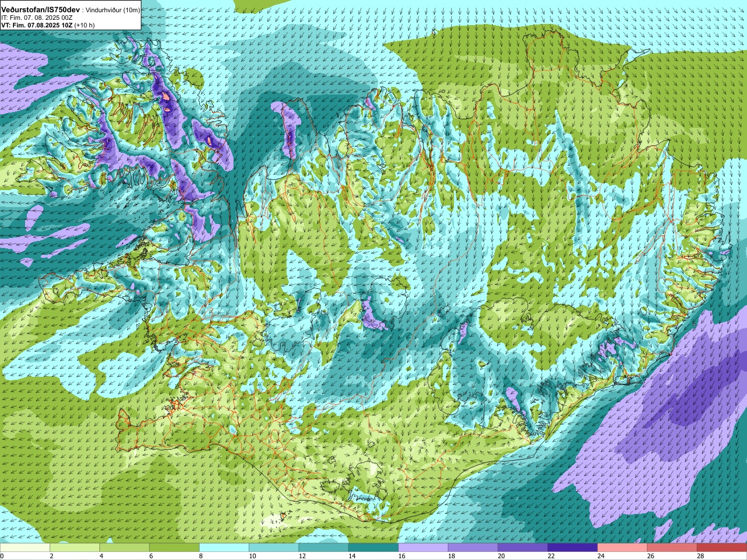
Task: Click the legend scale label 22
Action: (x=551, y=556)
